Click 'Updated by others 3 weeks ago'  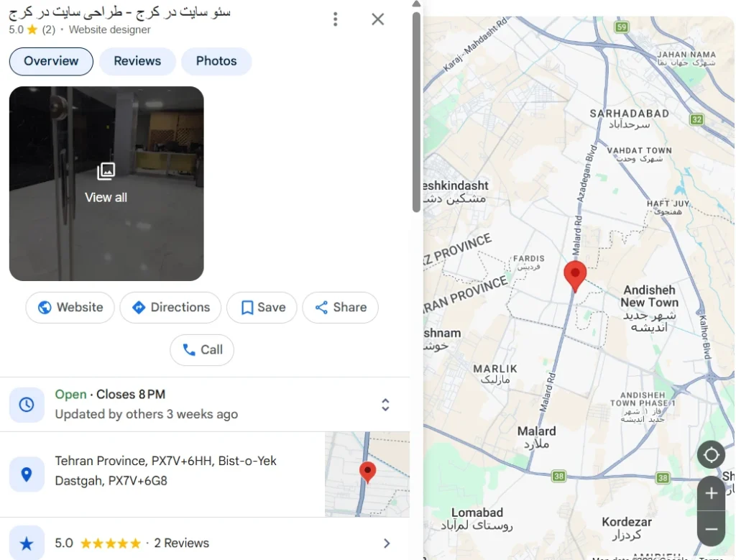point(147,414)
